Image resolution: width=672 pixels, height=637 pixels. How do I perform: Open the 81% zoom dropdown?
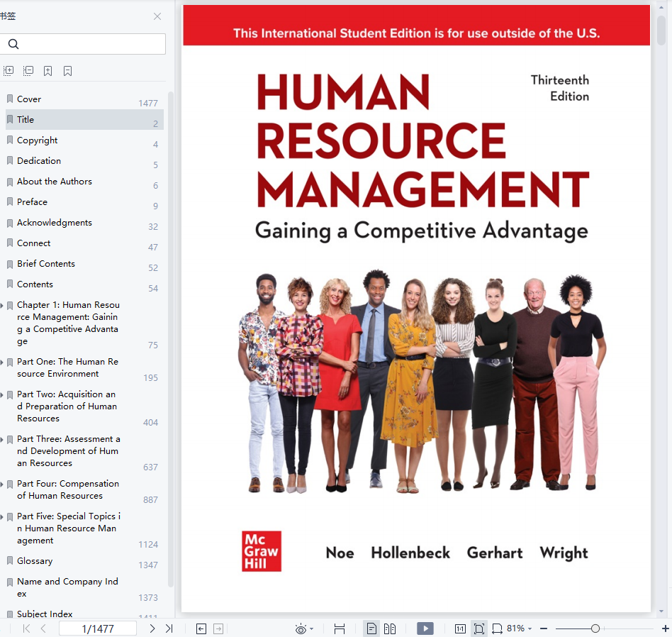click(x=520, y=628)
